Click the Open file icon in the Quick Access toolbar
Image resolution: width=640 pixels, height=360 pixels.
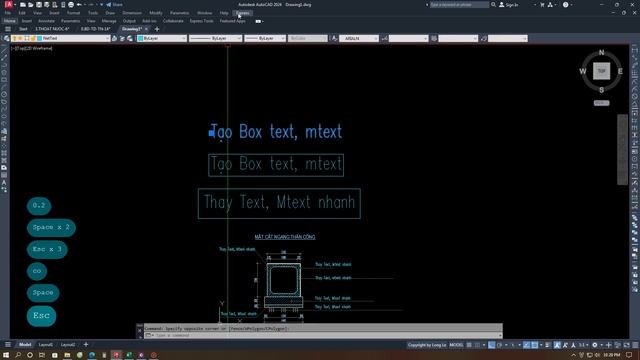coord(31,4)
